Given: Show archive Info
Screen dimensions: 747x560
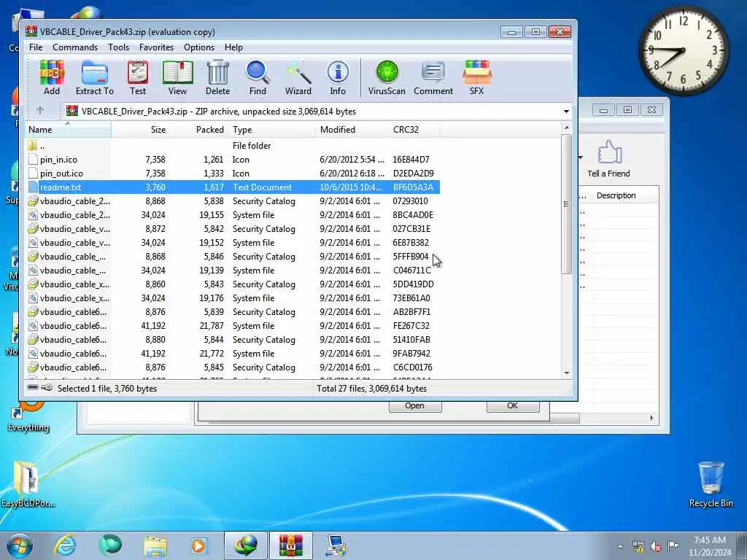Looking at the screenshot, I should (x=338, y=77).
